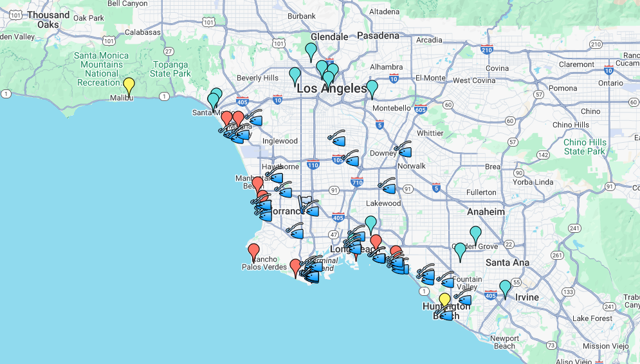Open the Topanga State Park label
Image resolution: width=640 pixels, height=364 pixels.
(170, 69)
